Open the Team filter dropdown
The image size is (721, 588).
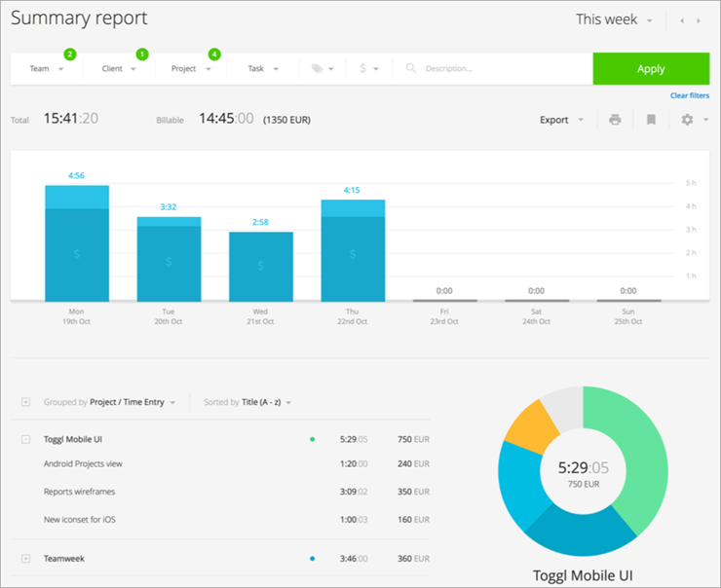point(47,68)
